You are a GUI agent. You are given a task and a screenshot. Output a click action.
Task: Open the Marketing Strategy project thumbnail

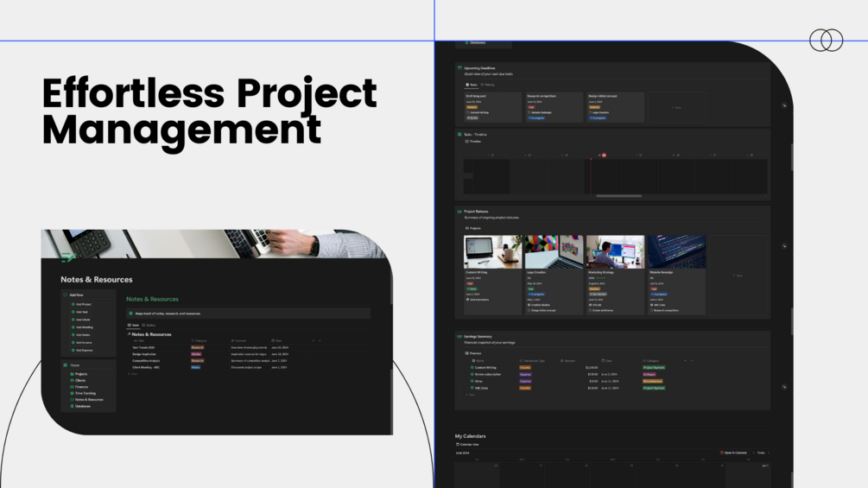tap(615, 251)
